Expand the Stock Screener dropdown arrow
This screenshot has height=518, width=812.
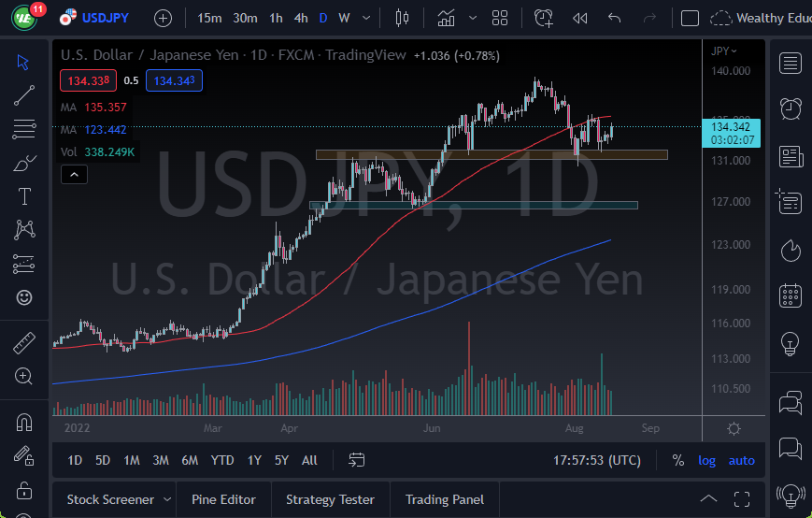[x=167, y=499]
